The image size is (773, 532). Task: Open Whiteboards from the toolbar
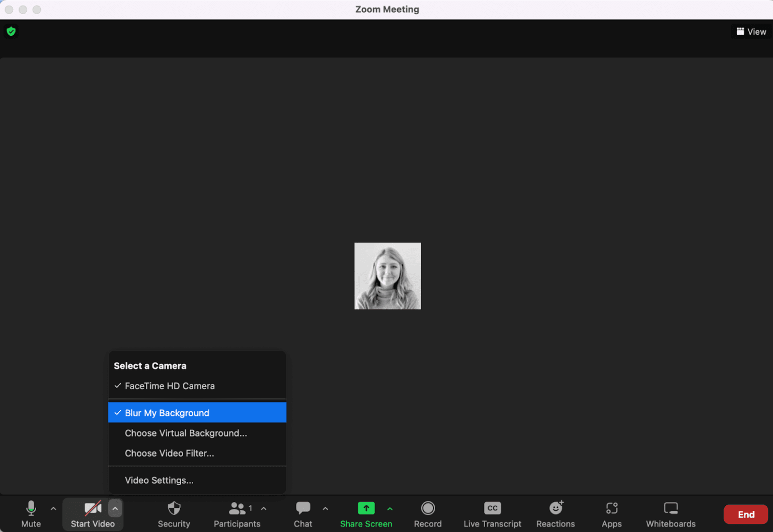pos(670,508)
